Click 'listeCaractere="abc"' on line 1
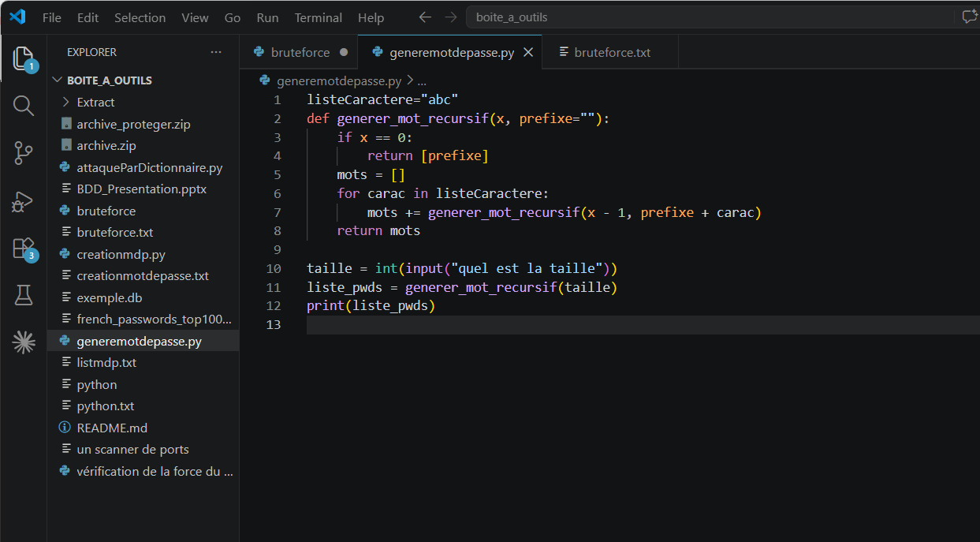This screenshot has height=542, width=980. (x=382, y=99)
